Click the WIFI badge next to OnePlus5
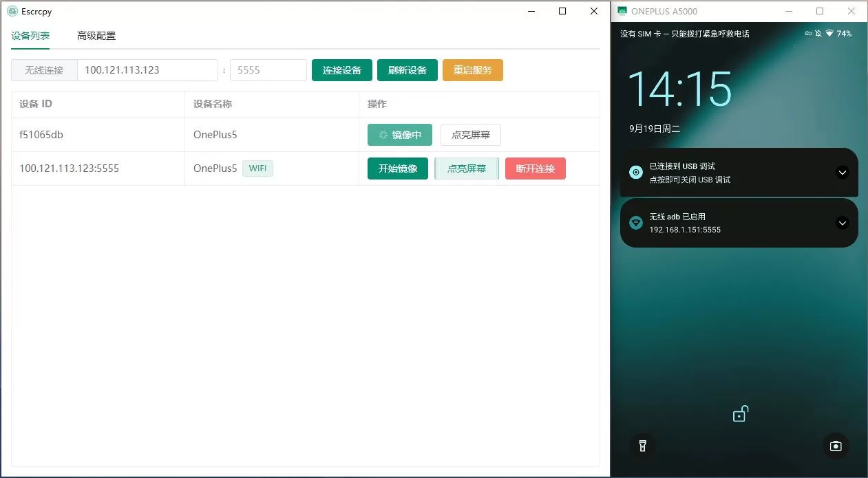The image size is (868, 478). click(257, 168)
